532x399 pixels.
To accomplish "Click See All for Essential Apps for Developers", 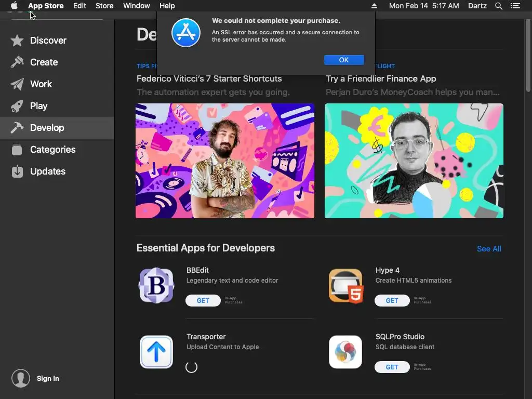I will click(x=489, y=249).
